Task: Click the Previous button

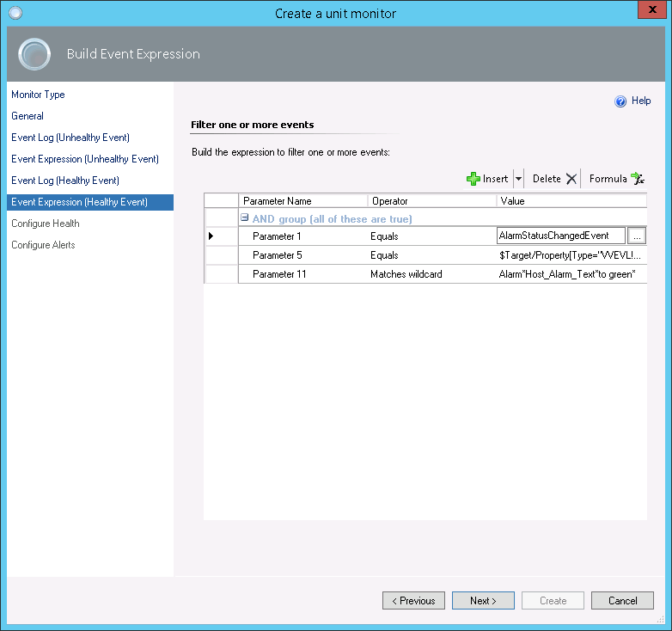Action: pyautogui.click(x=413, y=601)
